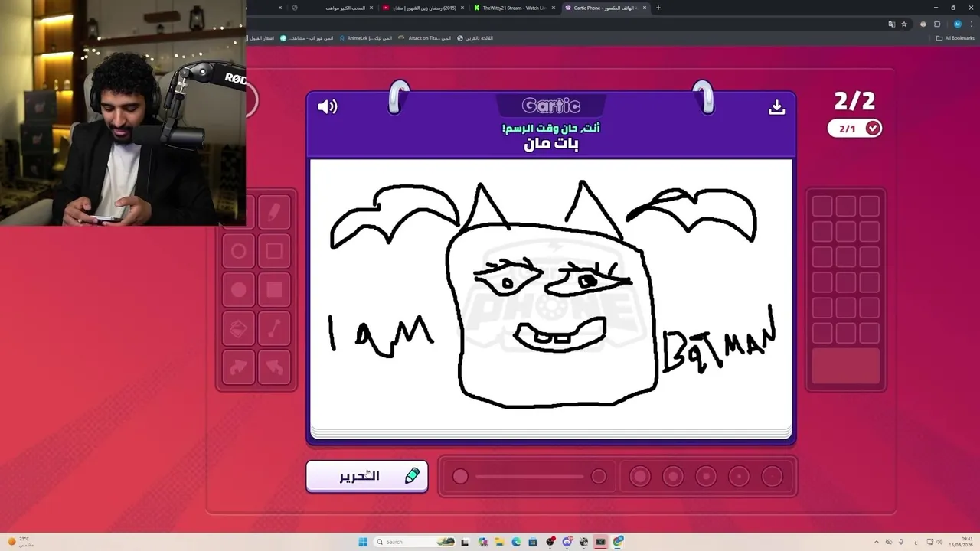
Task: Open the browser extensions puzzle icon
Action: (937, 24)
